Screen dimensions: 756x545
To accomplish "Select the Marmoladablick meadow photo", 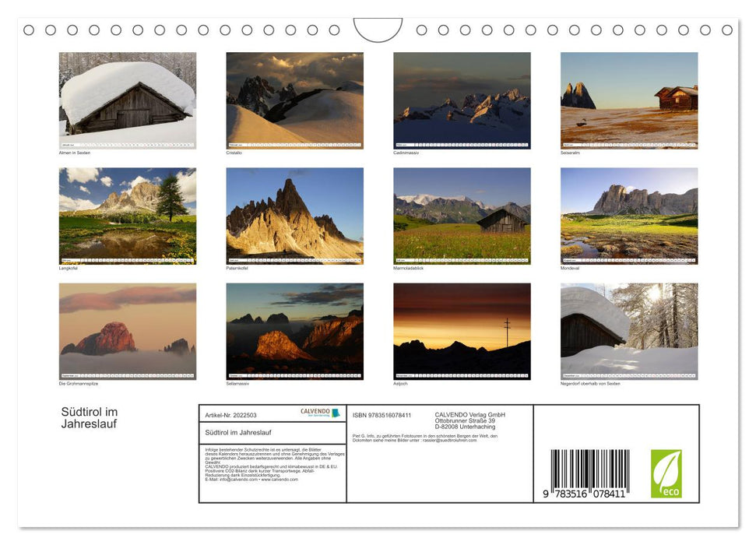I will [462, 216].
